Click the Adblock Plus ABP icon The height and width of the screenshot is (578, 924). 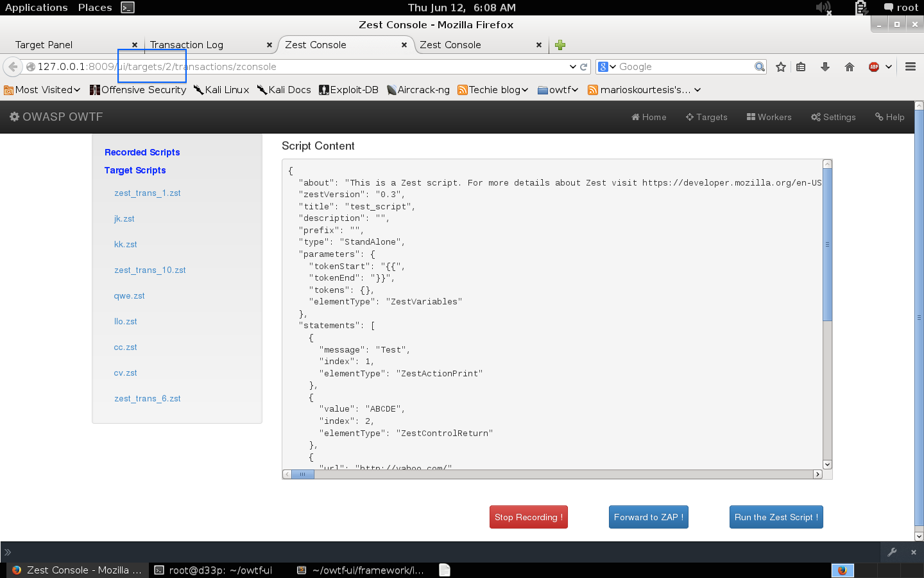pyautogui.click(x=874, y=67)
